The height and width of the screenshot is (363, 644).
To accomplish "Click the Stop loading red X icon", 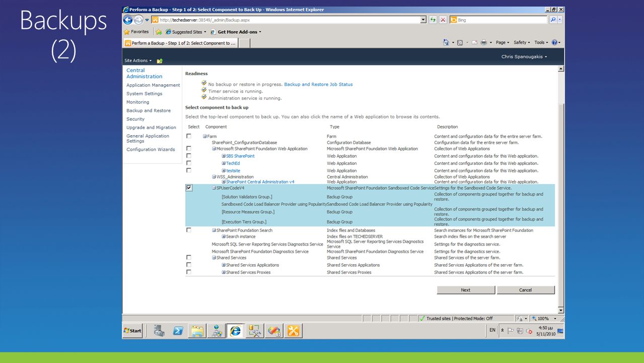I will [443, 20].
